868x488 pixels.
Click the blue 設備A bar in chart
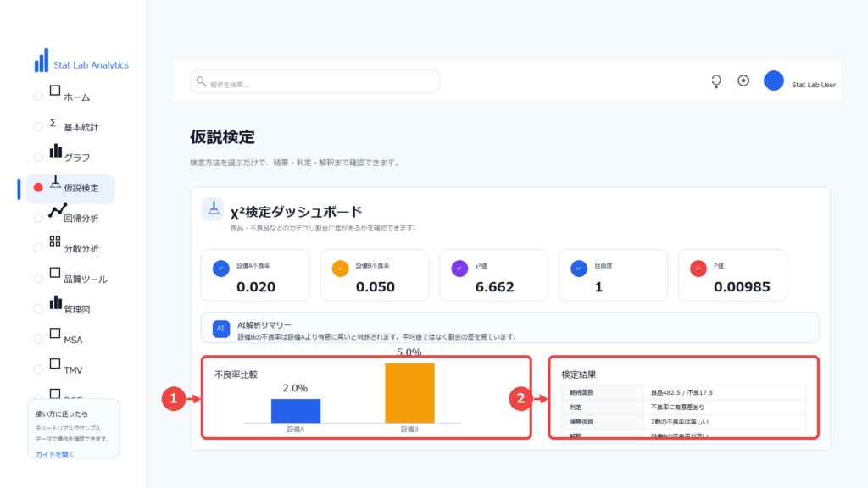click(x=296, y=411)
